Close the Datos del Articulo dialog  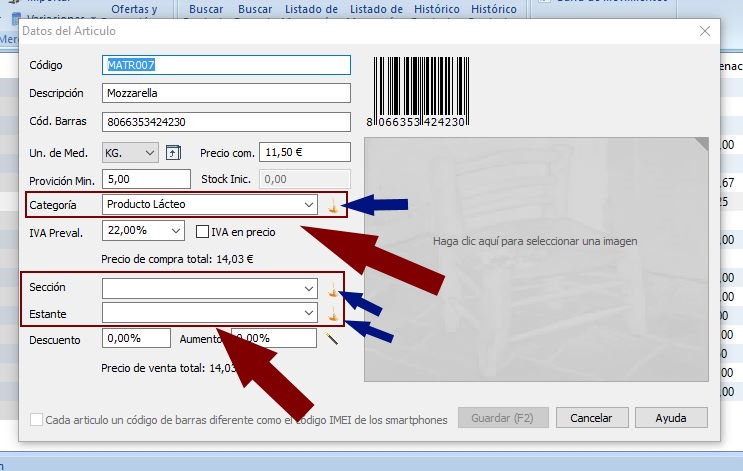(x=705, y=31)
